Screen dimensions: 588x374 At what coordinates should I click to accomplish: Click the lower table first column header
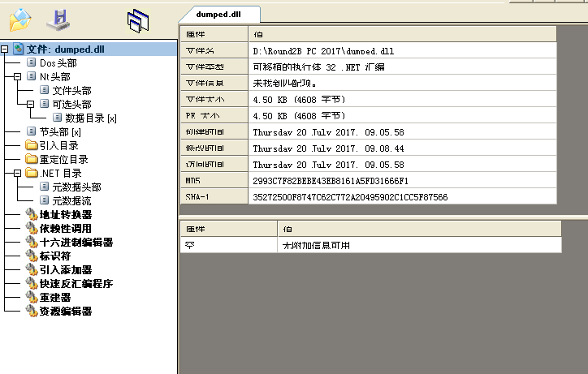click(x=229, y=229)
